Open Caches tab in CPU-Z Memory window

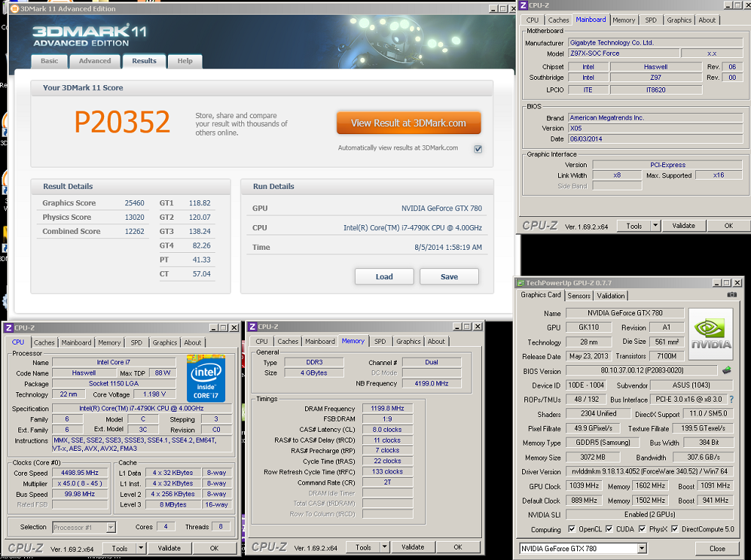287,342
